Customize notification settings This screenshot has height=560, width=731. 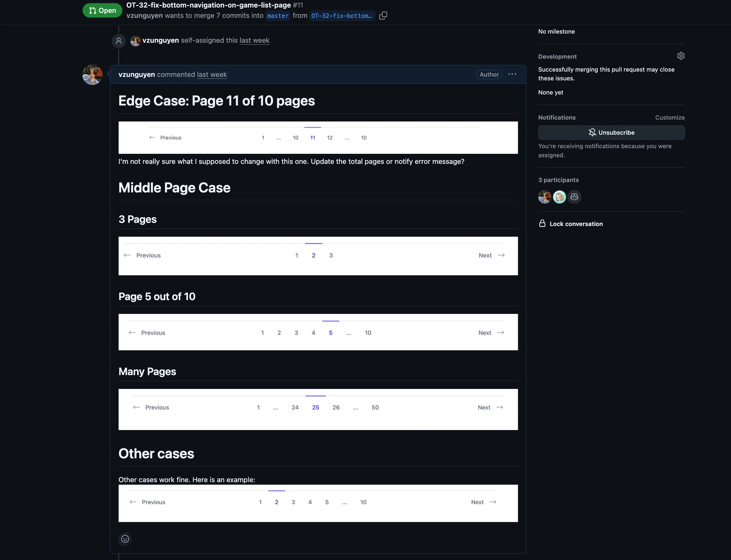[x=670, y=117]
